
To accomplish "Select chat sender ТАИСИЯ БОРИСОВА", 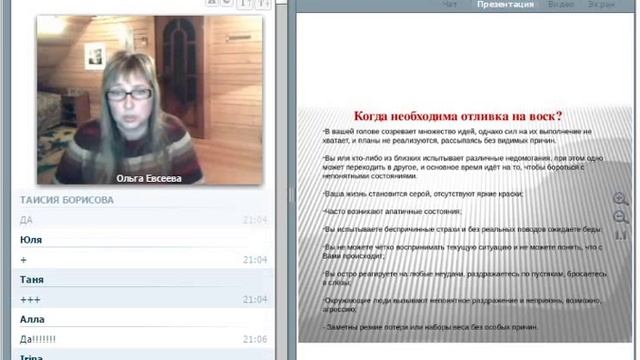I will [x=67, y=200].
